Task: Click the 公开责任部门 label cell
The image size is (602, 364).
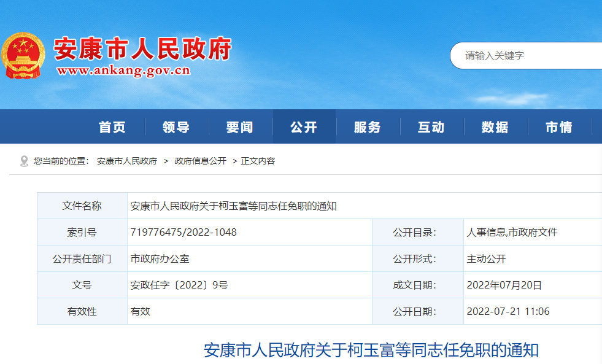Action: pyautogui.click(x=82, y=259)
